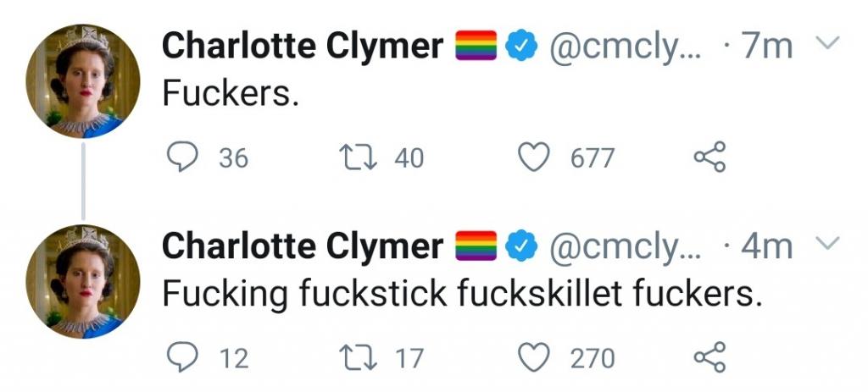The height and width of the screenshot is (392, 868).
Task: Retweet the first tweet with 40 retweets
Action: pyautogui.click(x=357, y=157)
